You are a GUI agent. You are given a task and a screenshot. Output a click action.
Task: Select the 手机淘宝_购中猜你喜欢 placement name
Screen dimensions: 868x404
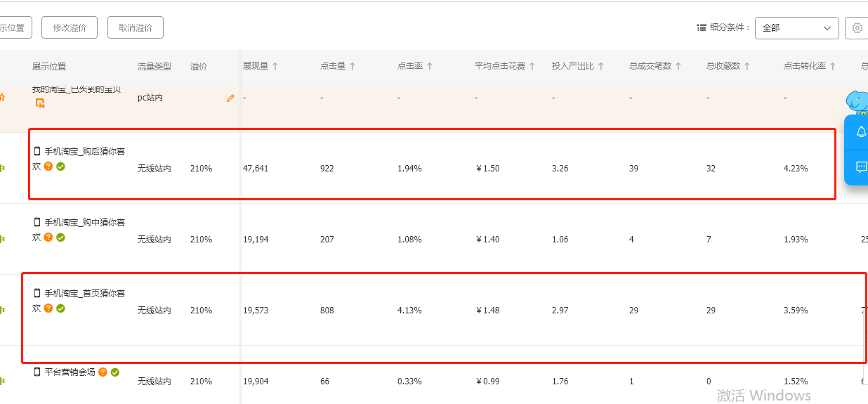(x=79, y=230)
